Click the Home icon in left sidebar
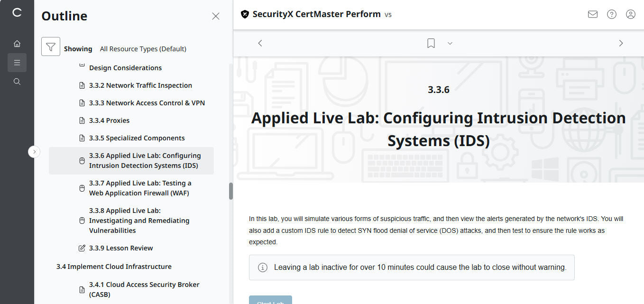Image resolution: width=644 pixels, height=304 pixels. click(x=17, y=44)
